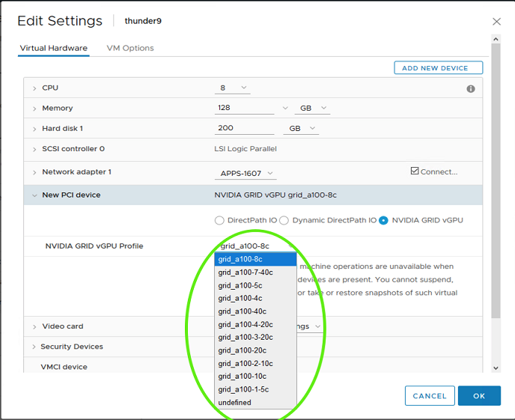Open the CPU count dropdown

pos(232,88)
